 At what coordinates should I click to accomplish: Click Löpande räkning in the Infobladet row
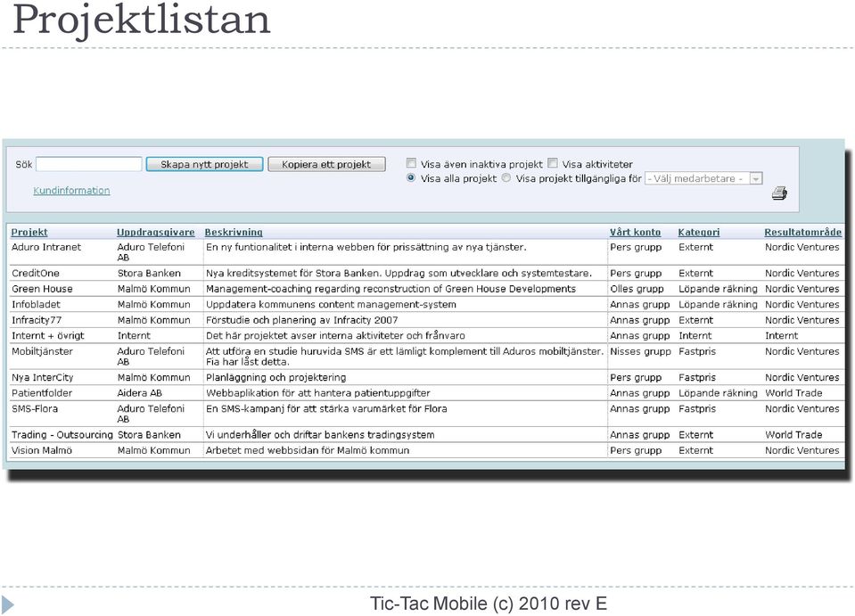(x=718, y=304)
